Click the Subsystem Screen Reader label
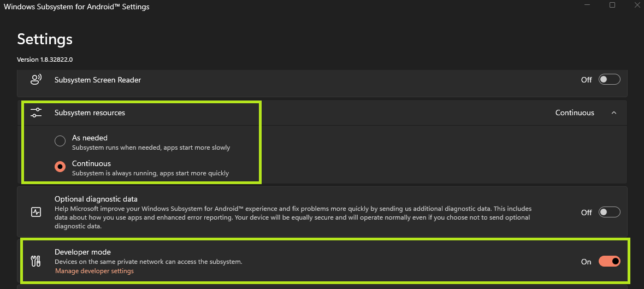Viewport: 644px width, 289px height. coord(98,80)
